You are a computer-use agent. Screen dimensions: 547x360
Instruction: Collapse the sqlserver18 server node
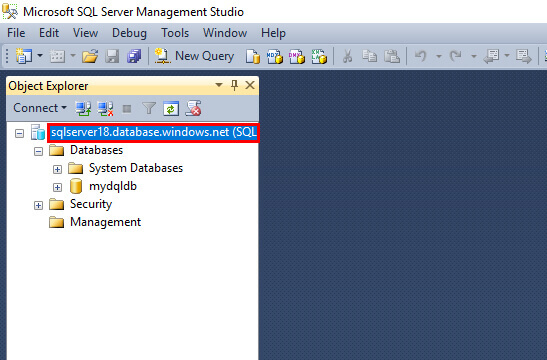click(x=20, y=133)
